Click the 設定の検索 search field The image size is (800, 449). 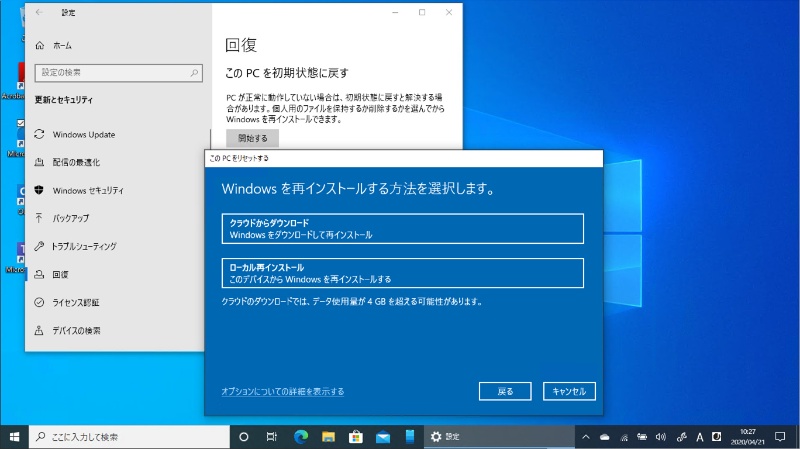click(118, 73)
